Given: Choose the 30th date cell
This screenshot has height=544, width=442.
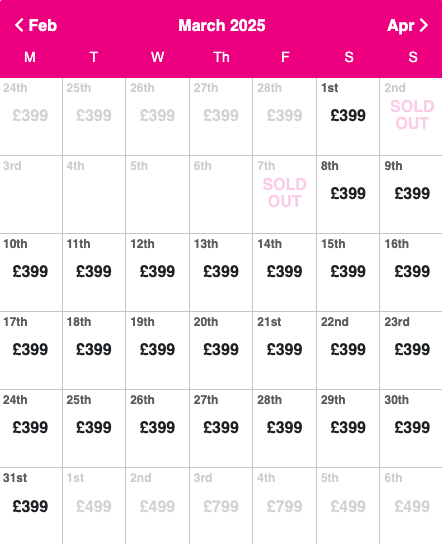Looking at the screenshot, I should [411, 429].
